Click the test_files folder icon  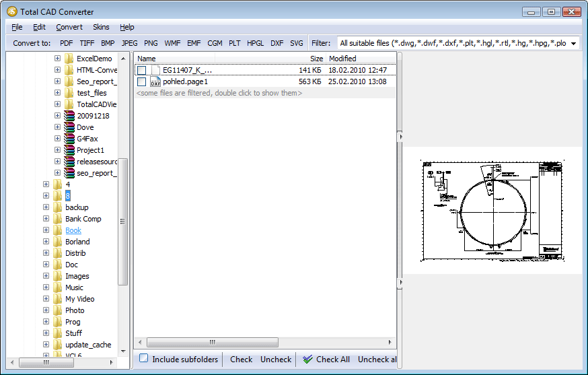(69, 93)
